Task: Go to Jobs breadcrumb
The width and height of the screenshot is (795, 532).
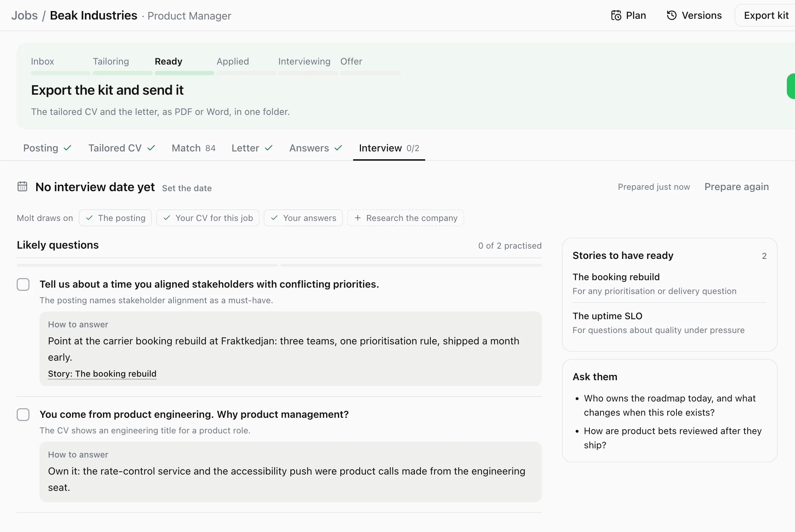Action: pos(24,16)
